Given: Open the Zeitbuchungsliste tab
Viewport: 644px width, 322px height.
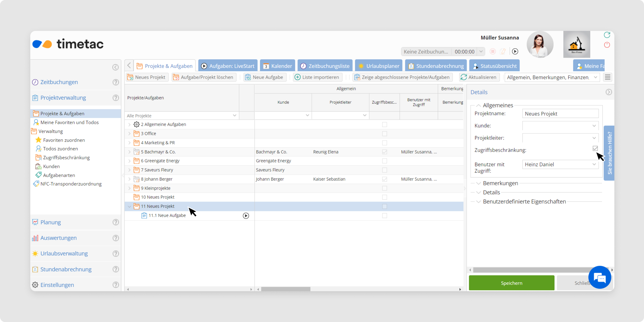Looking at the screenshot, I should 325,66.
